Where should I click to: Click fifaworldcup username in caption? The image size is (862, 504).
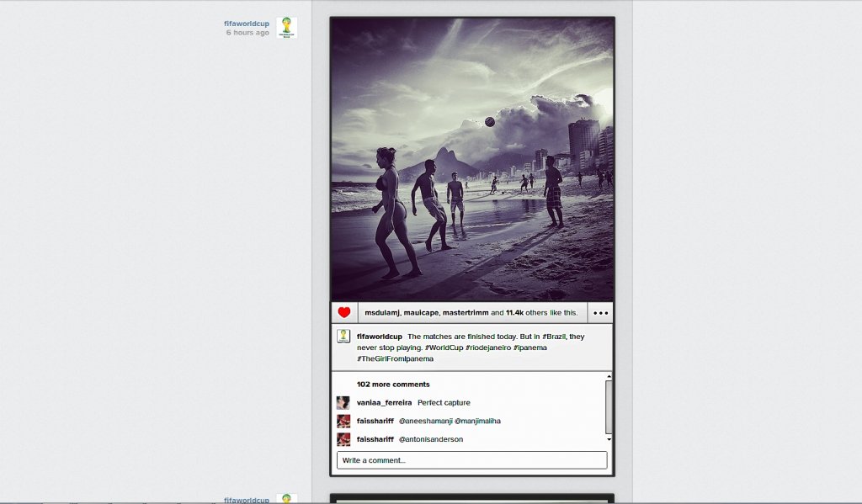click(x=380, y=337)
